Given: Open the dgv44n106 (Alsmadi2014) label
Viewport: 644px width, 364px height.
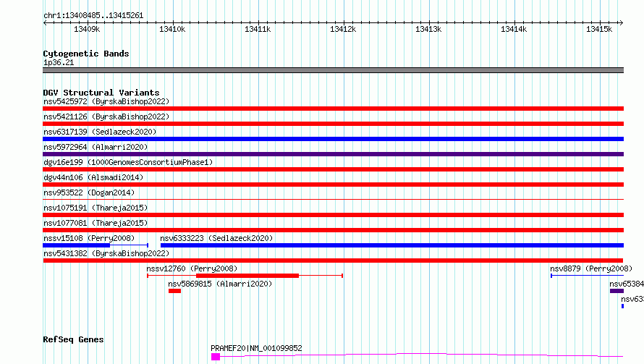Looking at the screenshot, I should click(x=93, y=177).
